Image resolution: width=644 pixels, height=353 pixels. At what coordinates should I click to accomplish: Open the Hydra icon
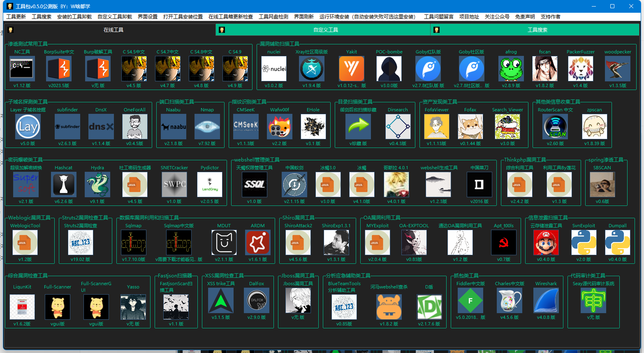click(97, 185)
